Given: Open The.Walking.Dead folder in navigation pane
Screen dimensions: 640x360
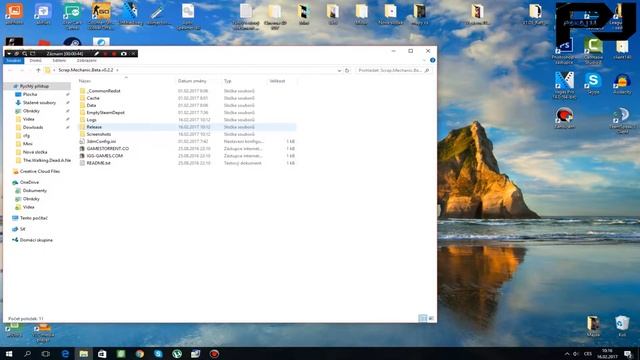Looking at the screenshot, I should pos(46,160).
